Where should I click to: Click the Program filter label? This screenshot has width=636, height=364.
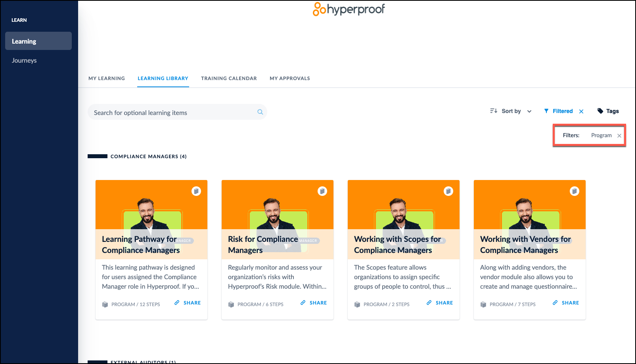(x=602, y=136)
